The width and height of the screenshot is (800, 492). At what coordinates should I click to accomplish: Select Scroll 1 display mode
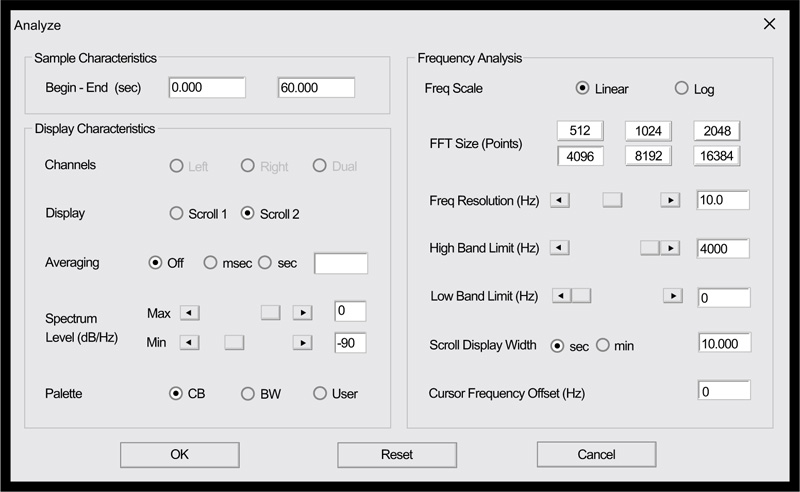pos(177,213)
